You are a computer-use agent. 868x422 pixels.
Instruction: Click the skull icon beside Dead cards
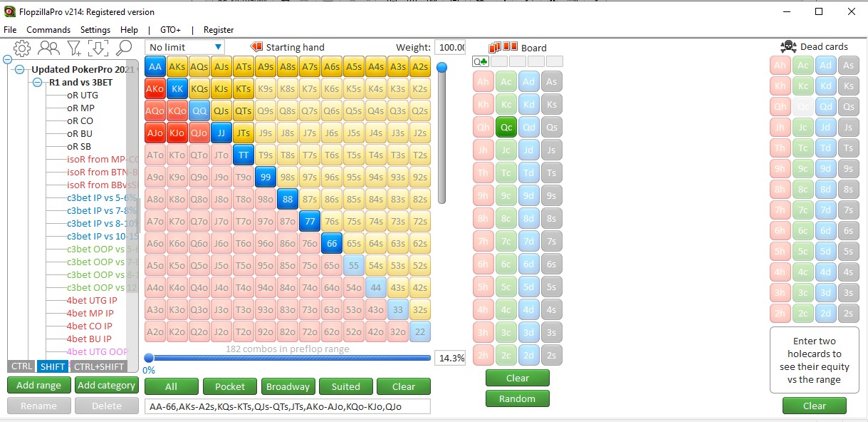point(788,46)
